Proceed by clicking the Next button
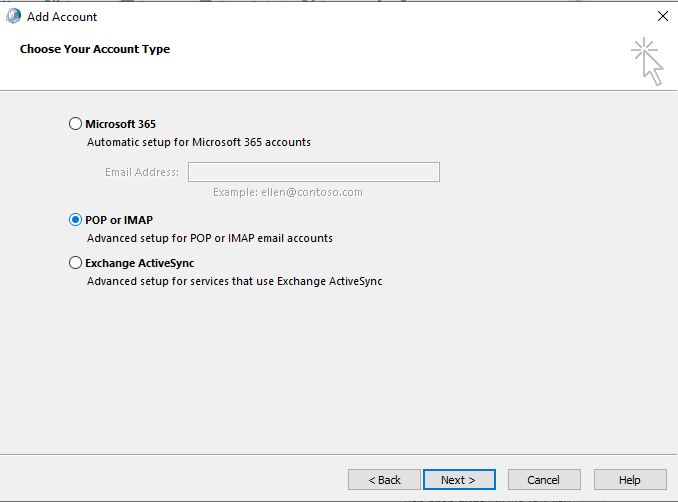This screenshot has height=502, width=678. coord(459,480)
